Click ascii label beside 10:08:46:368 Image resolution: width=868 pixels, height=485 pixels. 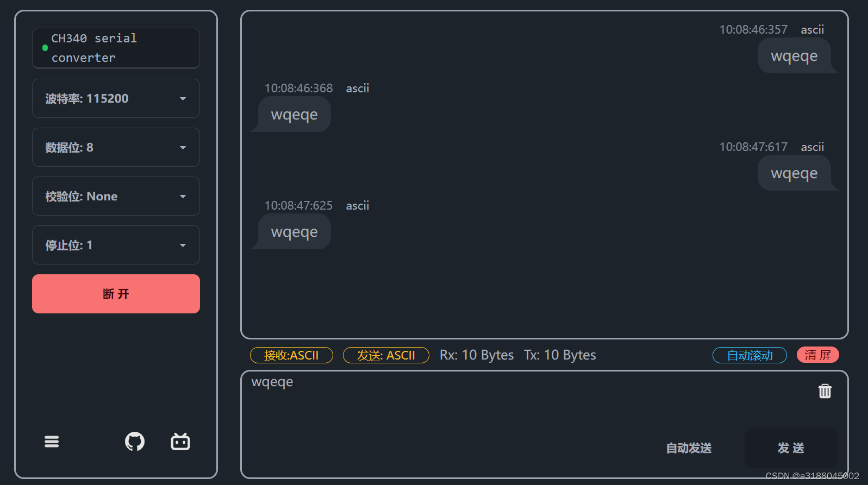click(x=358, y=88)
